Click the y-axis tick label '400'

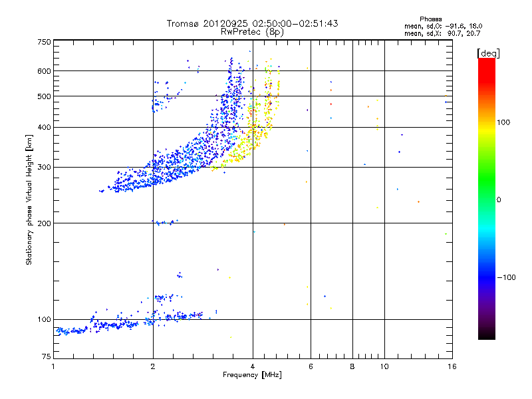[x=44, y=127]
